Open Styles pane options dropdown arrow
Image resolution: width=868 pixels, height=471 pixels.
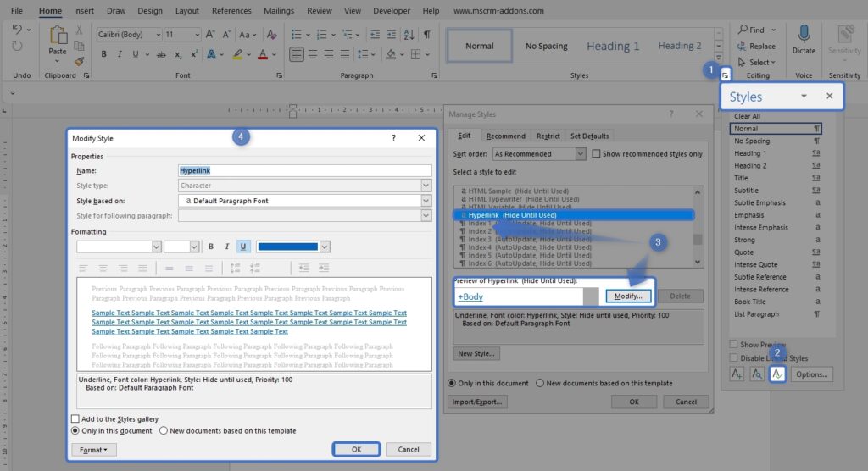point(804,97)
